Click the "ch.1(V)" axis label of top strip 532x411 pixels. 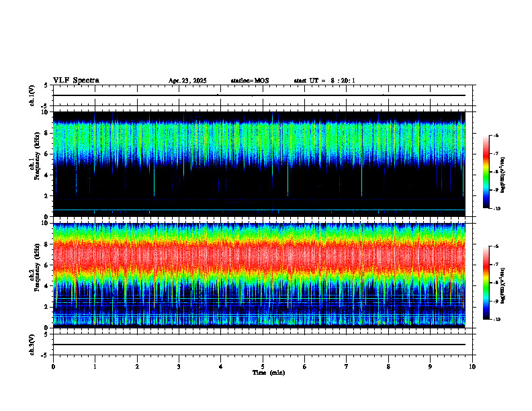(32, 95)
